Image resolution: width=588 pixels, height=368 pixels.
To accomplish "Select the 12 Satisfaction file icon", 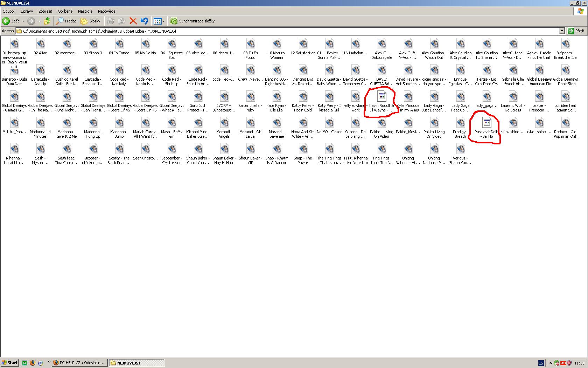I will pos(303,43).
